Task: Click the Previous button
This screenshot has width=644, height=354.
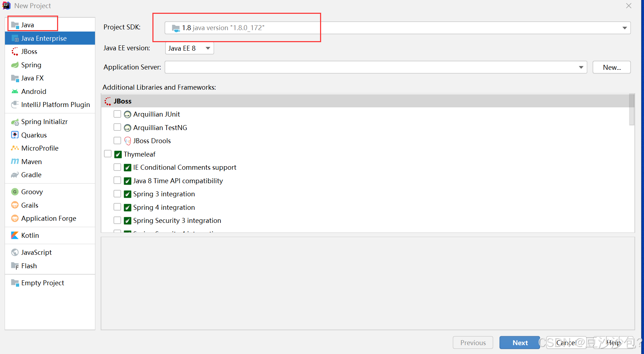Action: (x=473, y=343)
